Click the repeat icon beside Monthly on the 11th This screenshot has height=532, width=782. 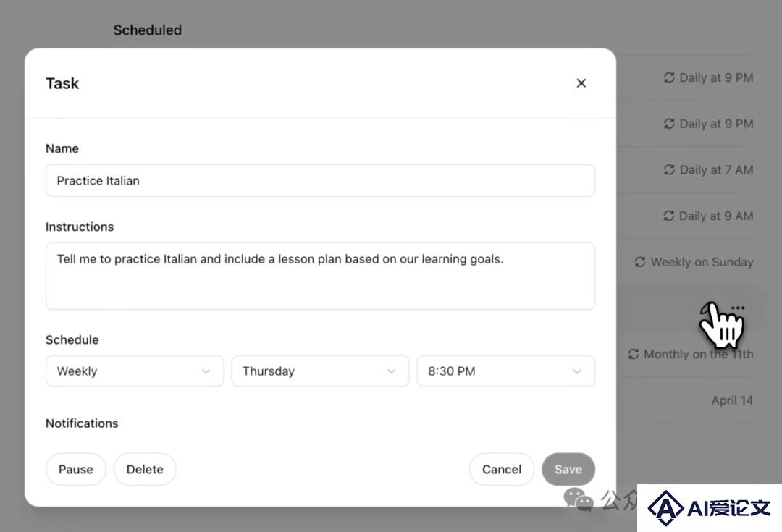coord(634,354)
